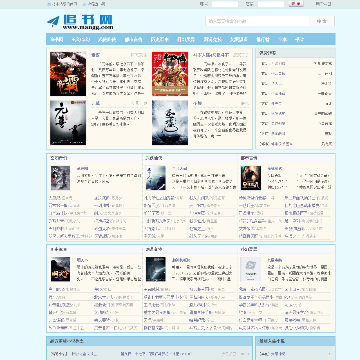
Task: Open the small cover with orange-lit figure
Action: pos(251,178)
